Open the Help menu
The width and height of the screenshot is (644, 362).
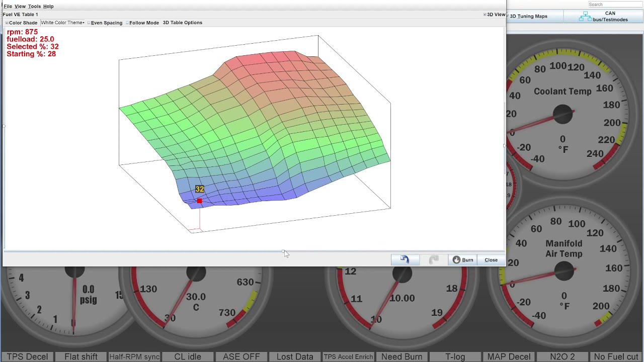48,6
